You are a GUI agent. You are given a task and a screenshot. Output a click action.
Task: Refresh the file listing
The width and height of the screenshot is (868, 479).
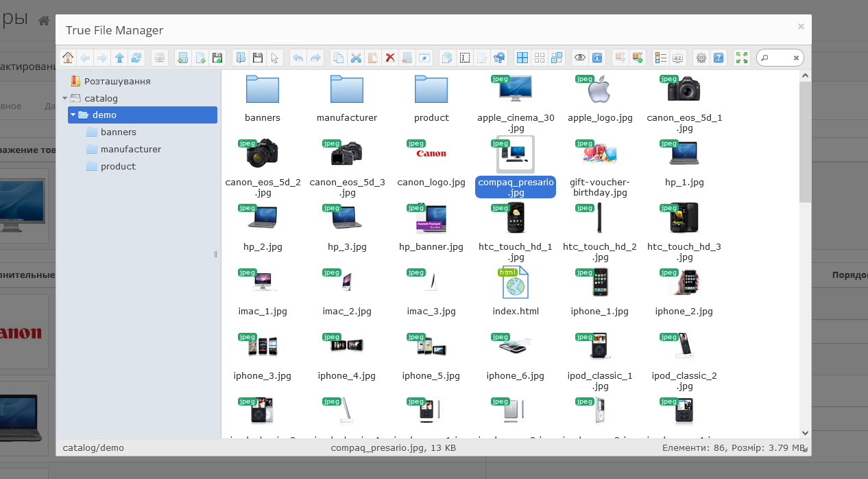[136, 58]
